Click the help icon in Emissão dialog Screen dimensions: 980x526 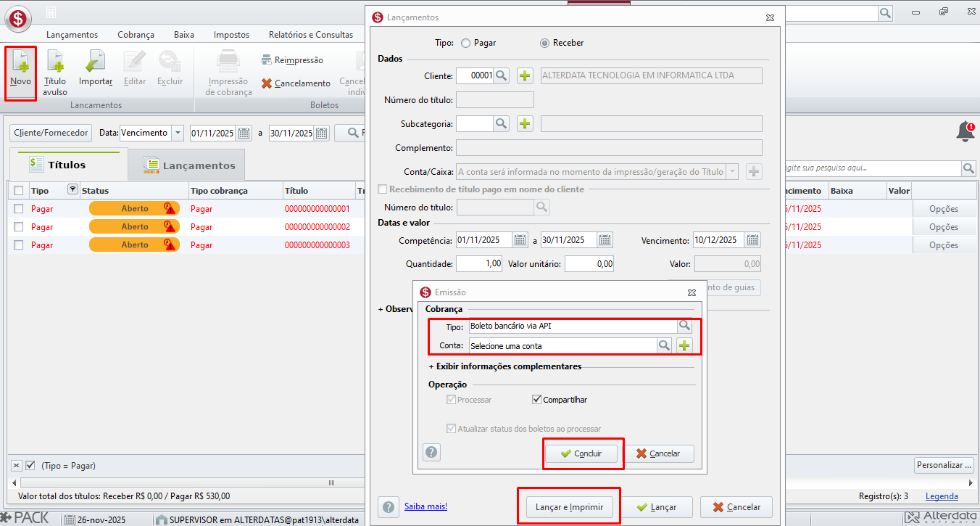coord(431,453)
